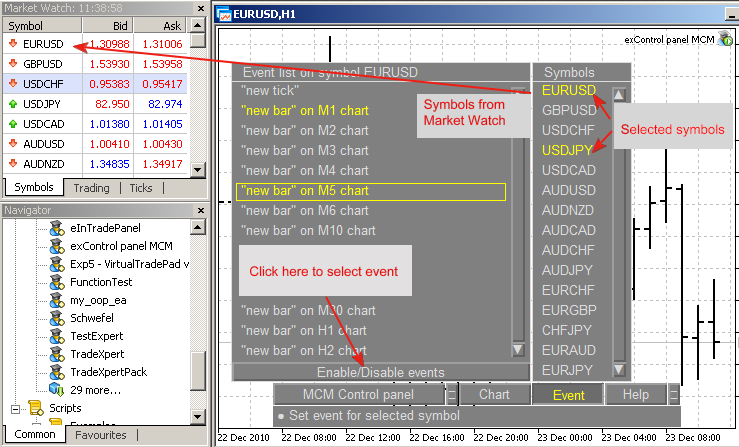Select Favourites tab in Navigator
Viewport: 739px width, 447px height.
[101, 435]
